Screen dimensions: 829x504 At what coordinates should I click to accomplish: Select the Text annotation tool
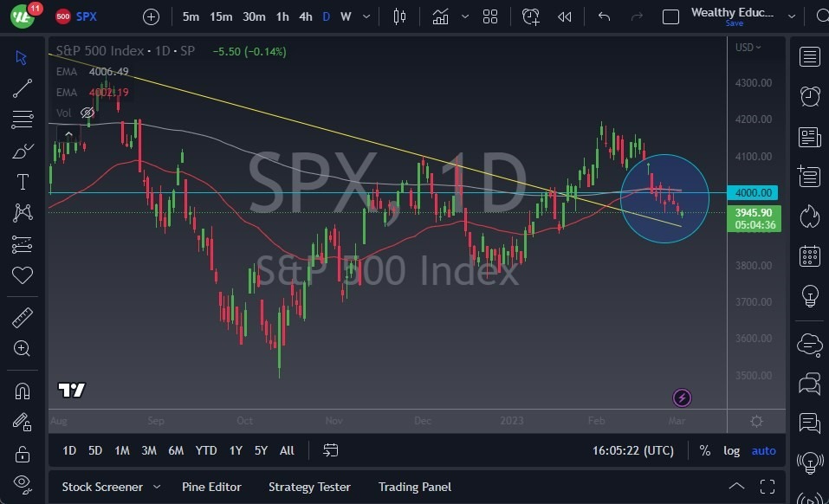tap(22, 182)
